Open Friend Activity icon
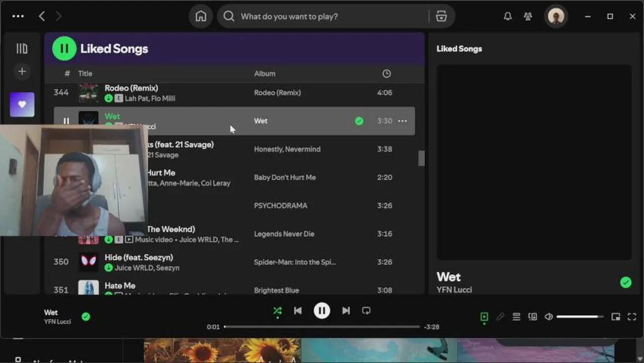Viewport: 644px width, 363px height. click(x=528, y=16)
